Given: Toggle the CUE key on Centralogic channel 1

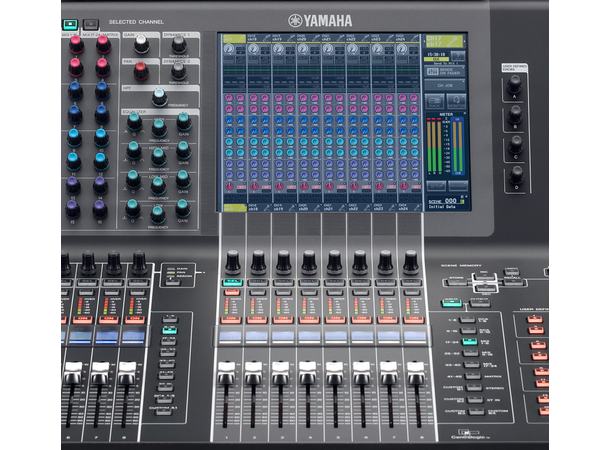Looking at the screenshot, I should point(232,292).
